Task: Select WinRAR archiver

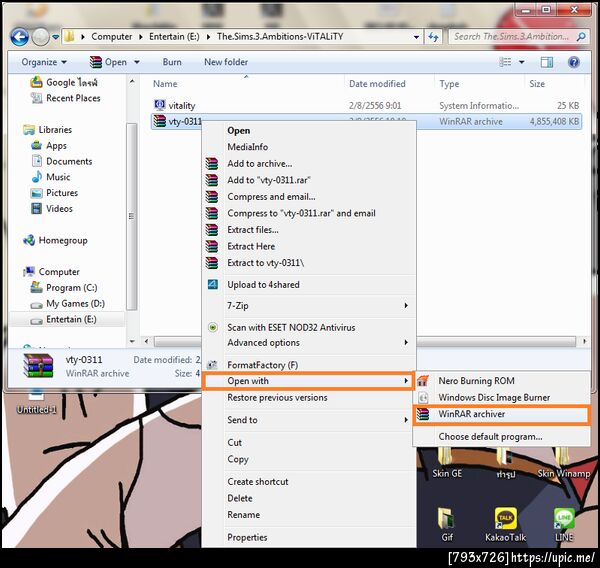Action: point(501,414)
